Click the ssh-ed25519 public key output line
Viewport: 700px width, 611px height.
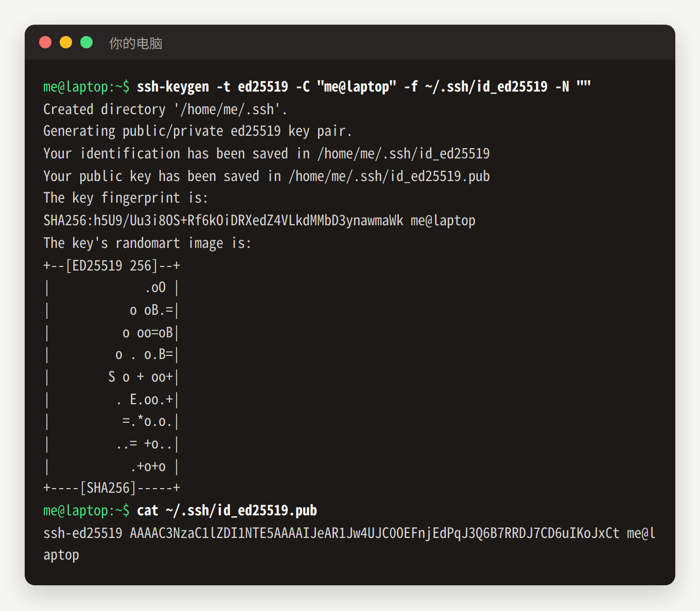point(349,533)
